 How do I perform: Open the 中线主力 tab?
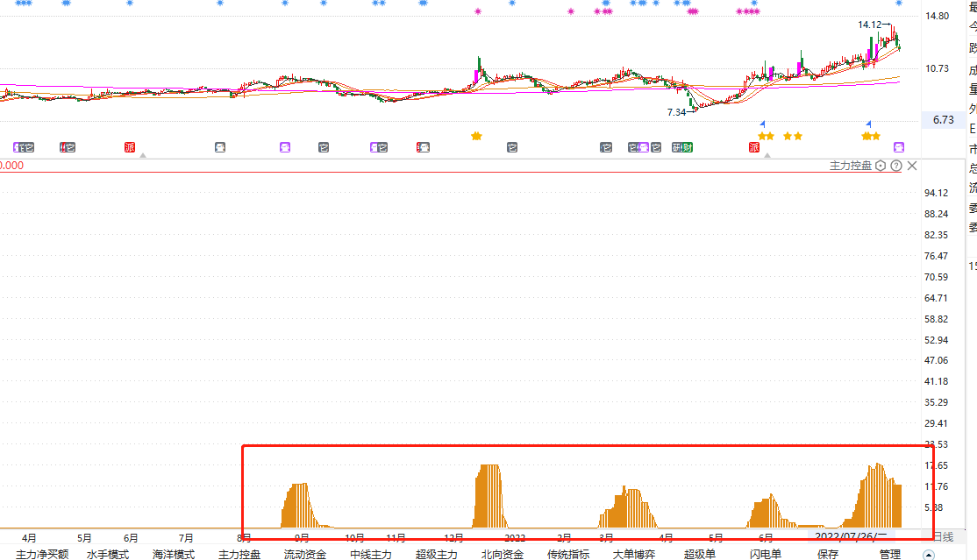371,554
